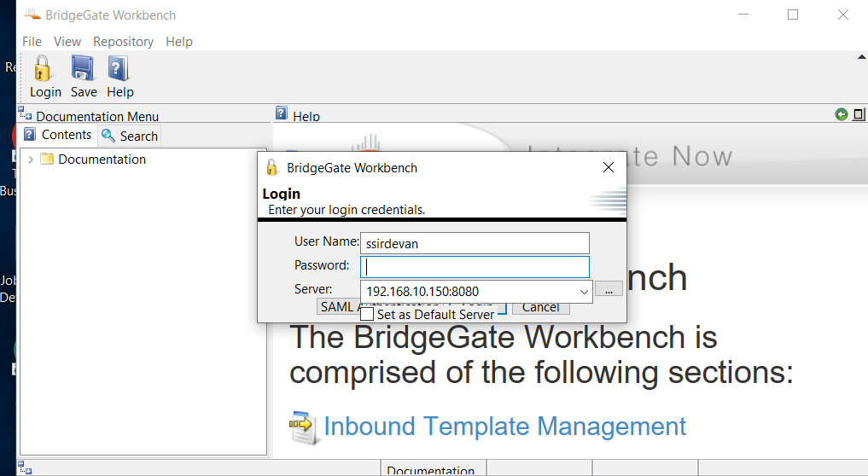Click the Help panel title icon
This screenshot has width=868, height=476.
tap(282, 113)
